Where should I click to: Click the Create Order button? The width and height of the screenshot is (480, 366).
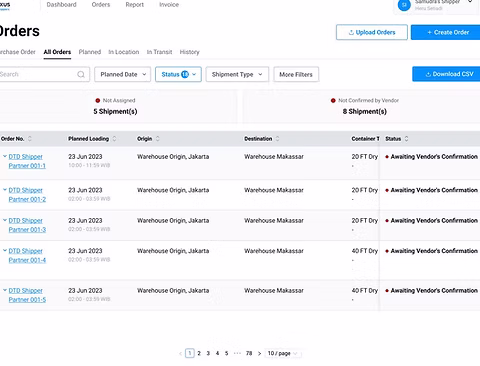tap(445, 32)
